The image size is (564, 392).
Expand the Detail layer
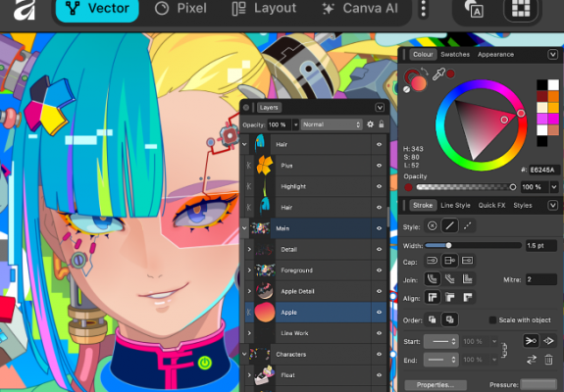coord(249,249)
